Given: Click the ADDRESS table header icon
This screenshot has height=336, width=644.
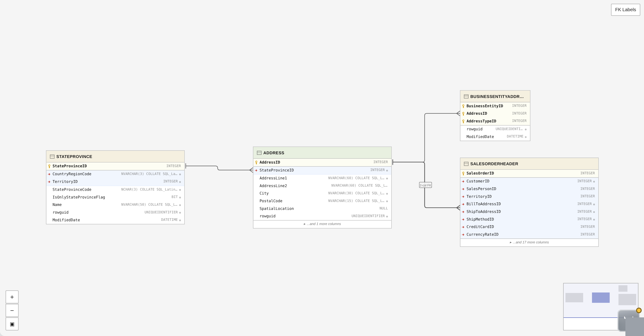Looking at the screenshot, I should pos(259,153).
